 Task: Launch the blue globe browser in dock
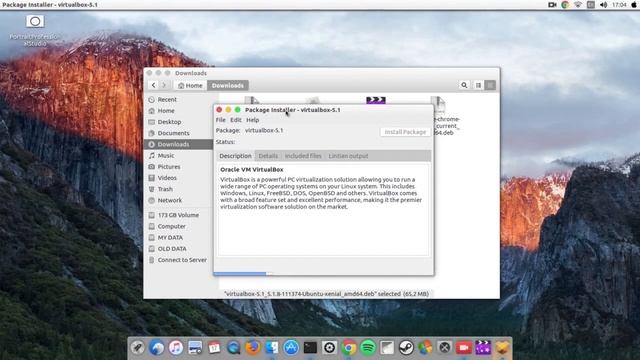157,348
